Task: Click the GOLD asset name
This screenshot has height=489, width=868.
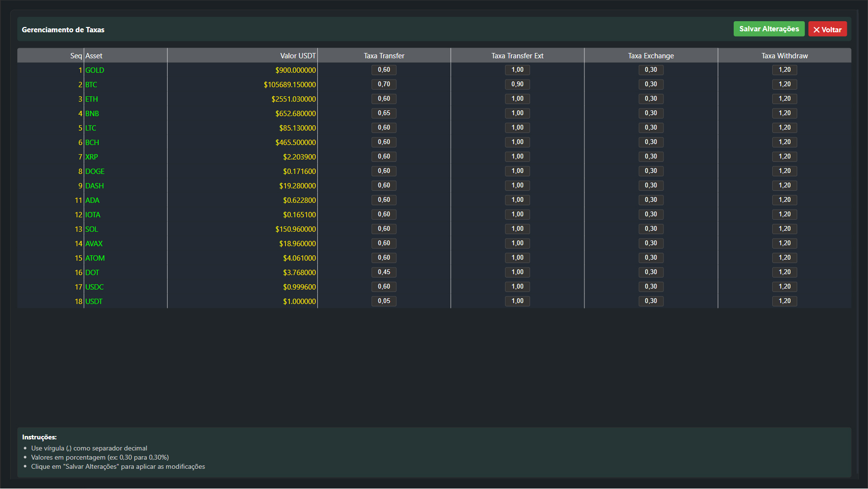Action: (95, 70)
